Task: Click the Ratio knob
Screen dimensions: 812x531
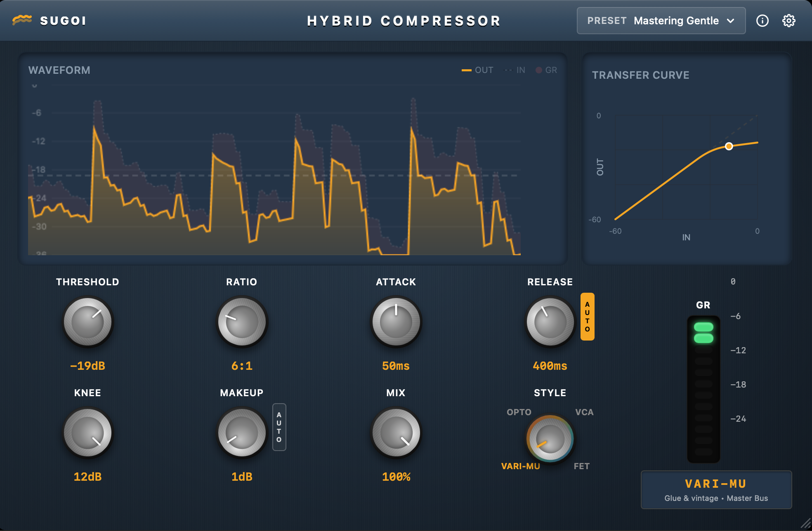Action: click(x=242, y=322)
